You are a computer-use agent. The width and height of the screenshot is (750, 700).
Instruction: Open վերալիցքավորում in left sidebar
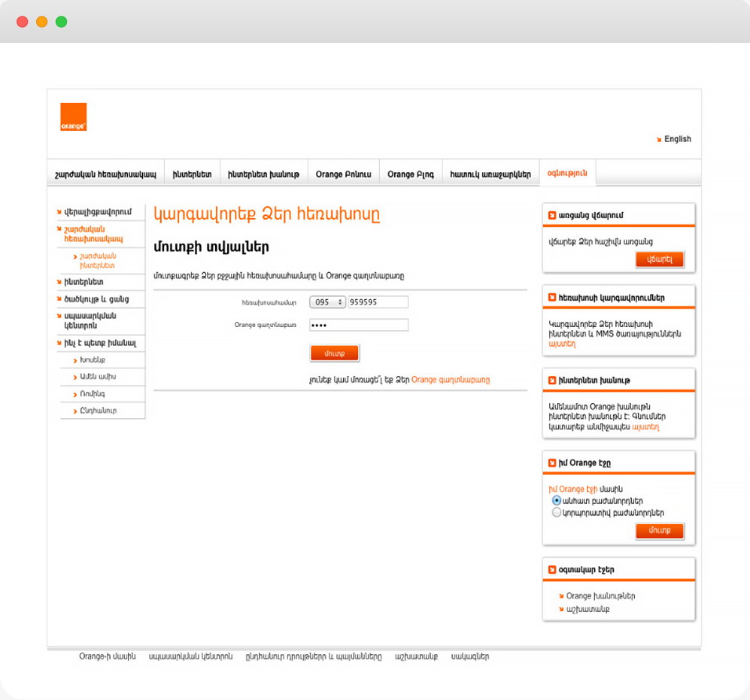[x=98, y=212]
